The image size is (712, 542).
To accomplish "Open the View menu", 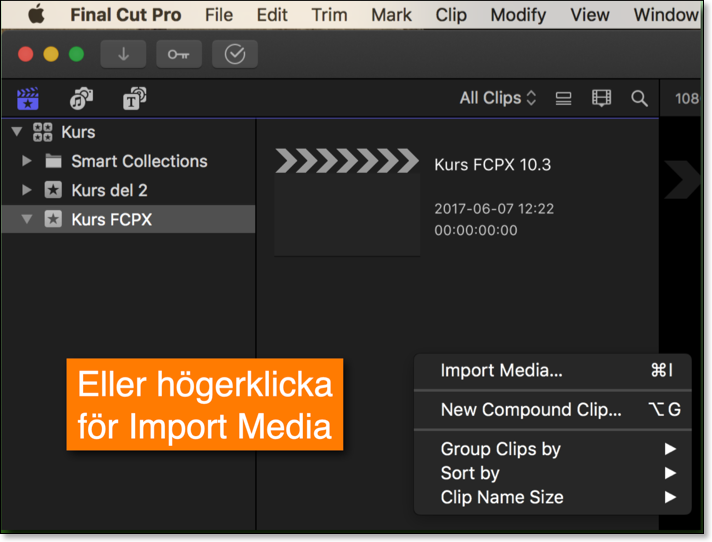I will (x=589, y=15).
